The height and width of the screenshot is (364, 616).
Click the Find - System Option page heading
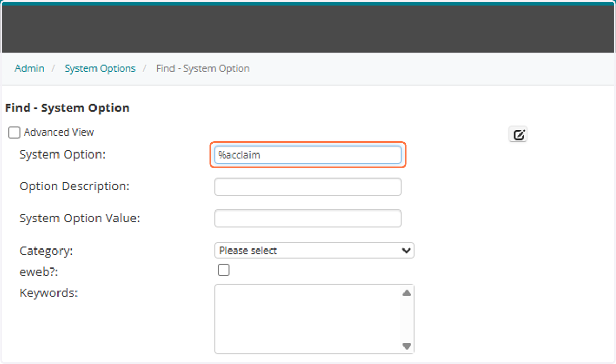(67, 108)
